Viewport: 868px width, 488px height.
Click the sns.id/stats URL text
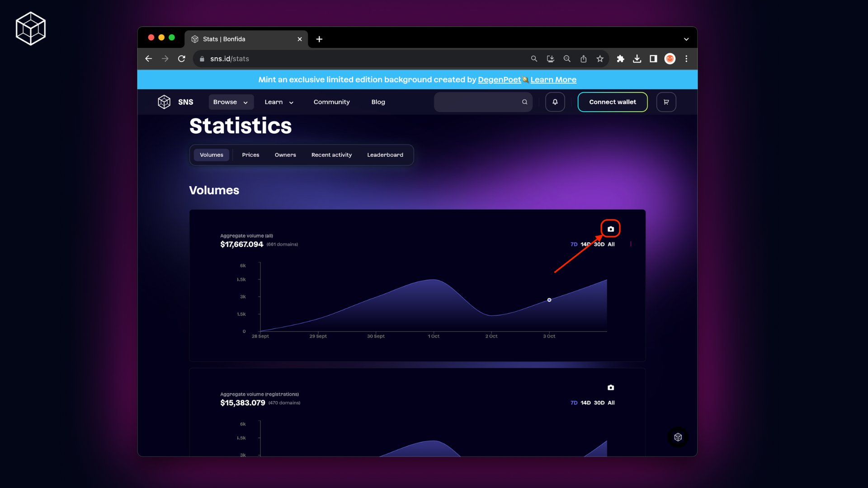[230, 59]
